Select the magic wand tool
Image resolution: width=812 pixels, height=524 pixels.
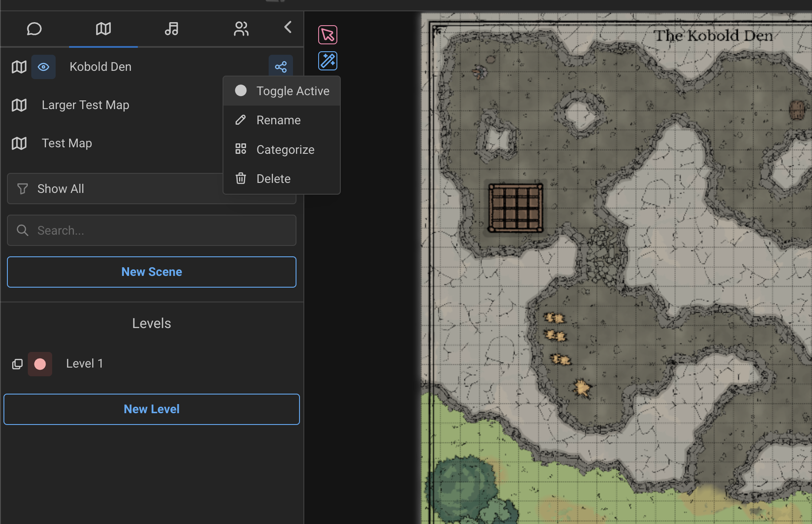(328, 61)
